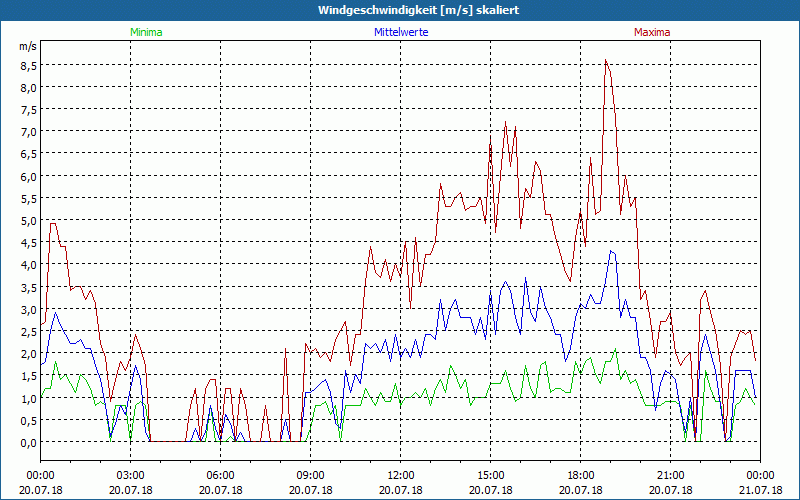Image resolution: width=800 pixels, height=500 pixels.
Task: Click the 7,0 y-axis value
Action: point(29,132)
